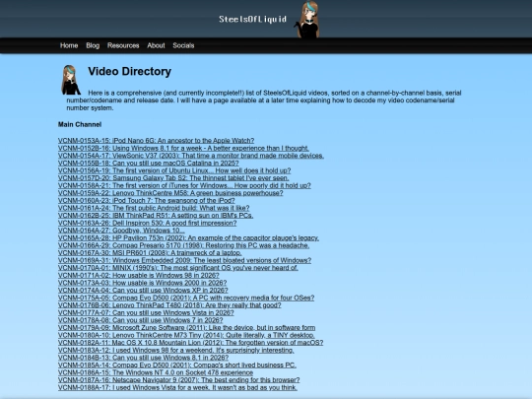
Task: Open VCNM-0187A-16 Netscape Navigator 9 link
Action: pyautogui.click(x=178, y=380)
